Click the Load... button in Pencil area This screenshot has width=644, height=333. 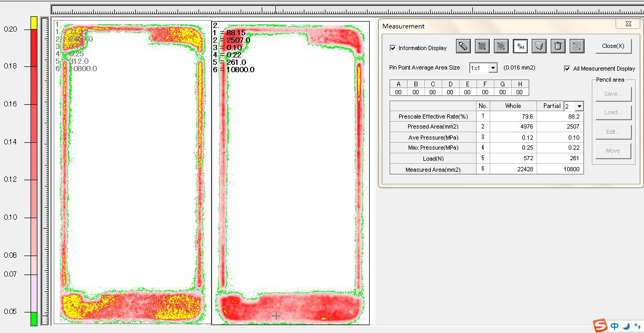click(x=613, y=112)
